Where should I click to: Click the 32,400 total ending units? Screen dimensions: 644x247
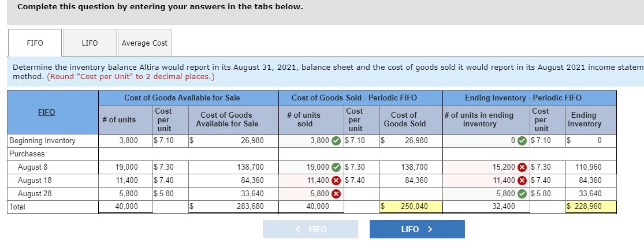pos(504,207)
